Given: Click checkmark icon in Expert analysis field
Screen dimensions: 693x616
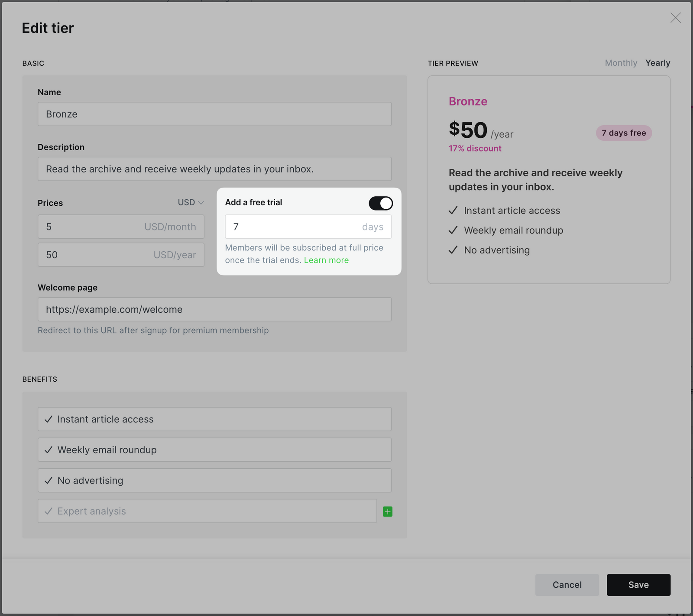Looking at the screenshot, I should [49, 511].
